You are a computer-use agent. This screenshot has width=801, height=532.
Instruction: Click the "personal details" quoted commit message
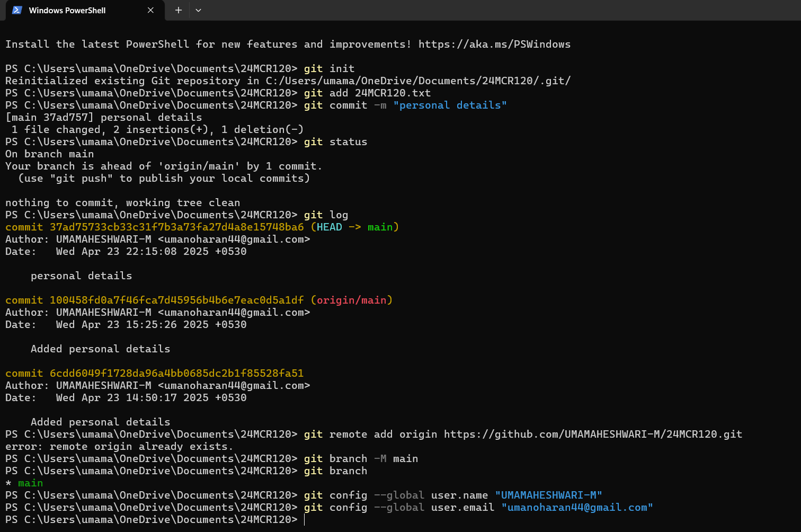click(450, 105)
